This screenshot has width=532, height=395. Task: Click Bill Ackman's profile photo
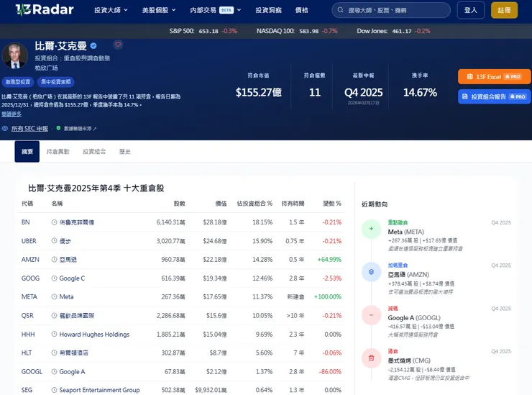click(14, 55)
